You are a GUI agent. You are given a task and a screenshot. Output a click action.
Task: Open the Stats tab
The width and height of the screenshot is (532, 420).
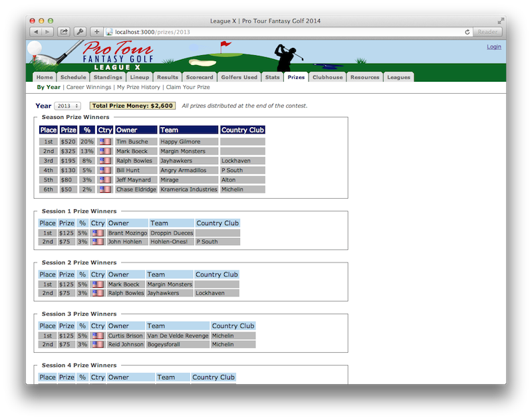[x=273, y=77]
